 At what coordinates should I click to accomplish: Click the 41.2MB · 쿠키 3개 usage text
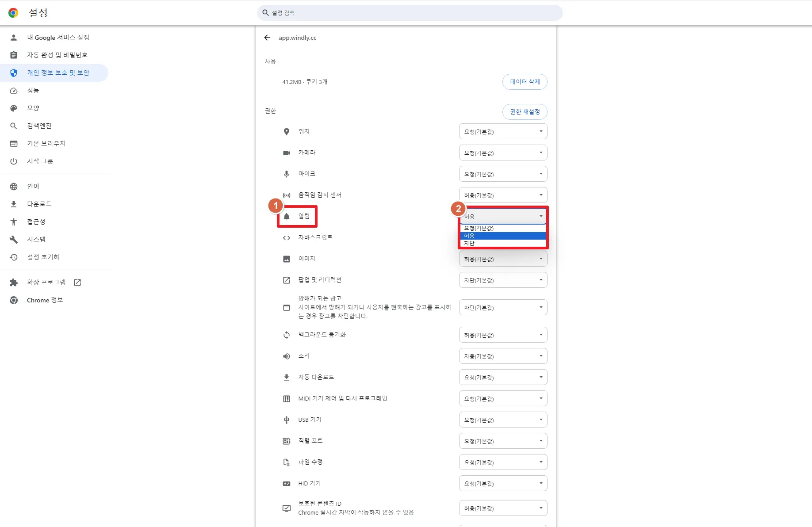tap(305, 82)
